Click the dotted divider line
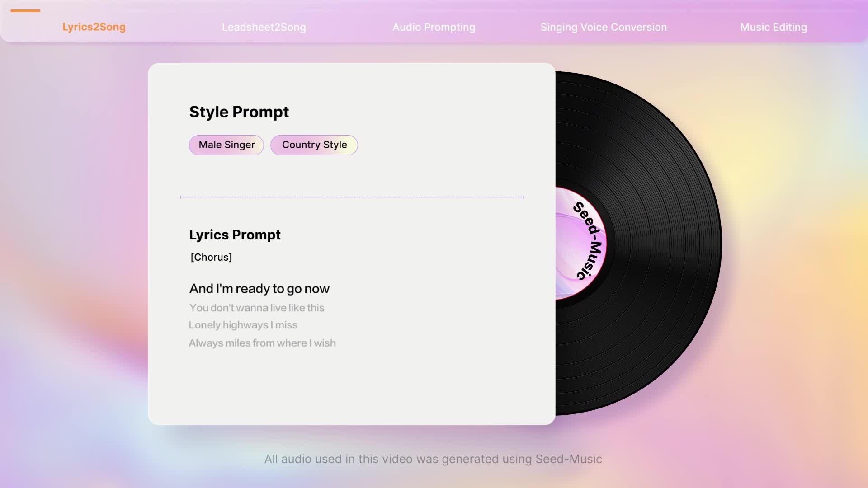 pos(352,197)
